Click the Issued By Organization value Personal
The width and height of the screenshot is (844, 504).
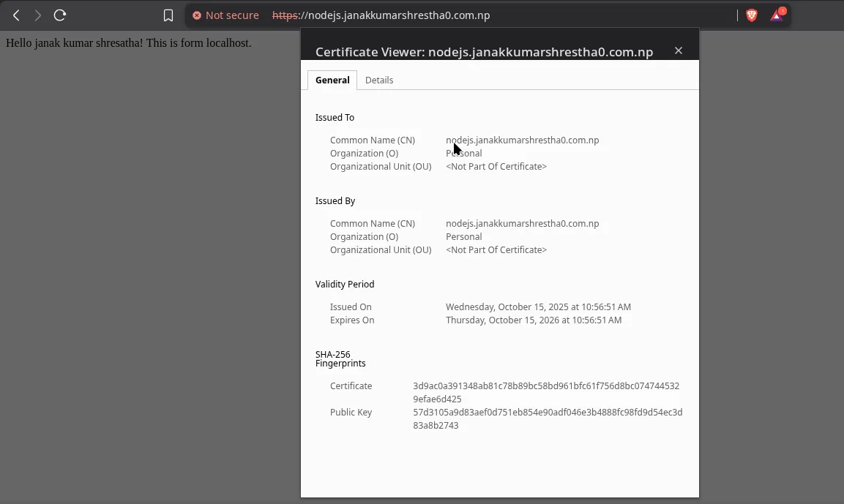click(x=463, y=236)
